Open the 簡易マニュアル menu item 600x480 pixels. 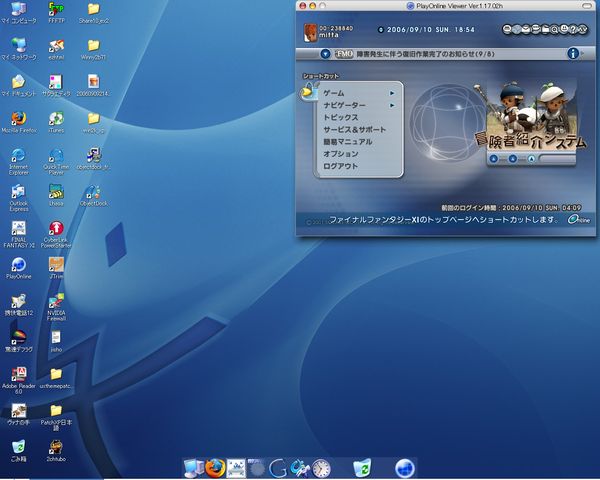347,142
